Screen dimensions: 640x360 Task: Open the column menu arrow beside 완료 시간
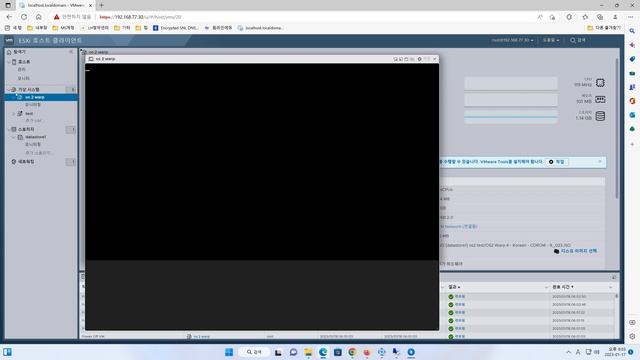(611, 287)
